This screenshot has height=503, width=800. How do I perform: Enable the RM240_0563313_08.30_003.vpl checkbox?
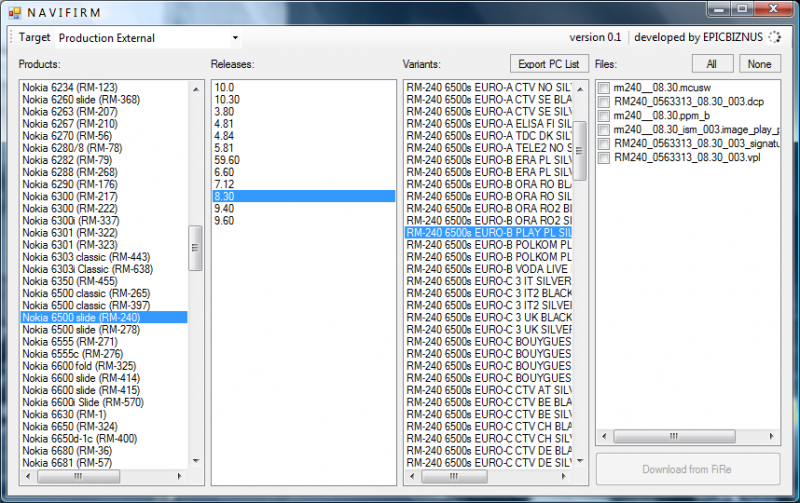pos(604,158)
